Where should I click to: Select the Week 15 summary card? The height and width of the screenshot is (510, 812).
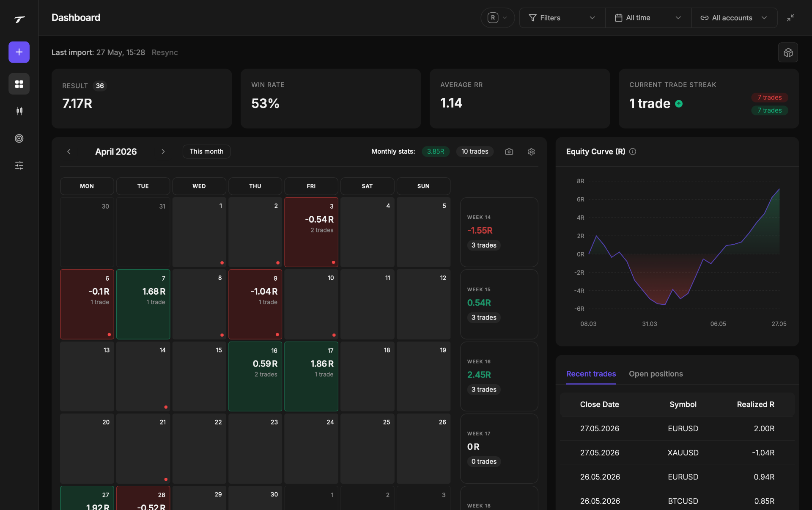click(499, 304)
